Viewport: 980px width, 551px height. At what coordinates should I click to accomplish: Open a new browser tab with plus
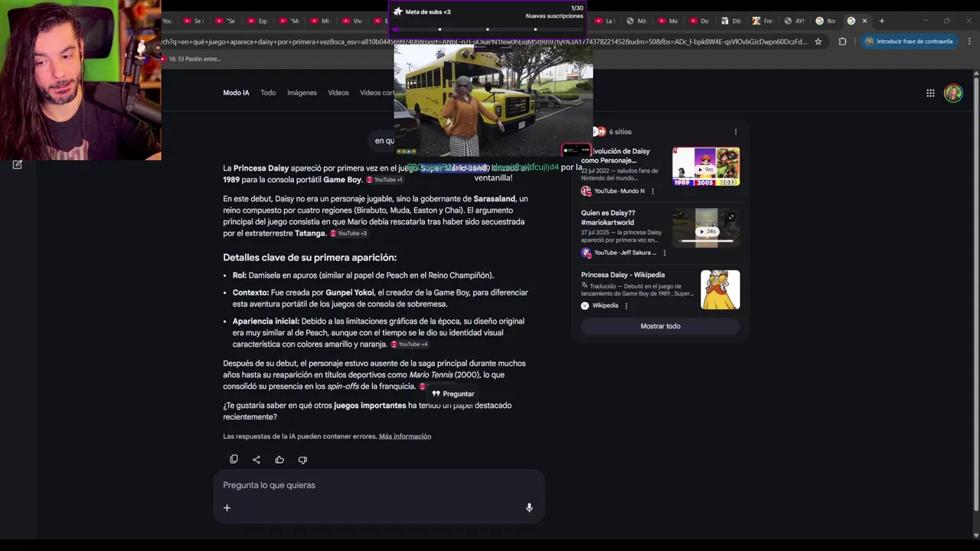tap(881, 21)
